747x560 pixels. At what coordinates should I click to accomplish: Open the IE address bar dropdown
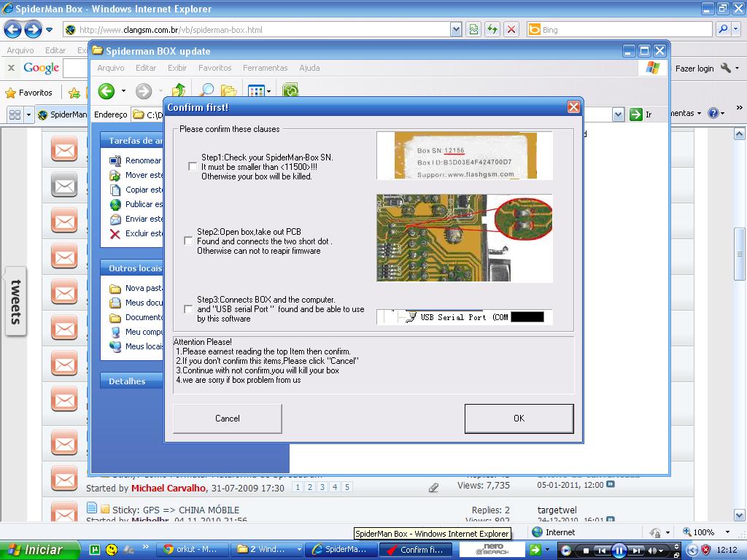456,29
